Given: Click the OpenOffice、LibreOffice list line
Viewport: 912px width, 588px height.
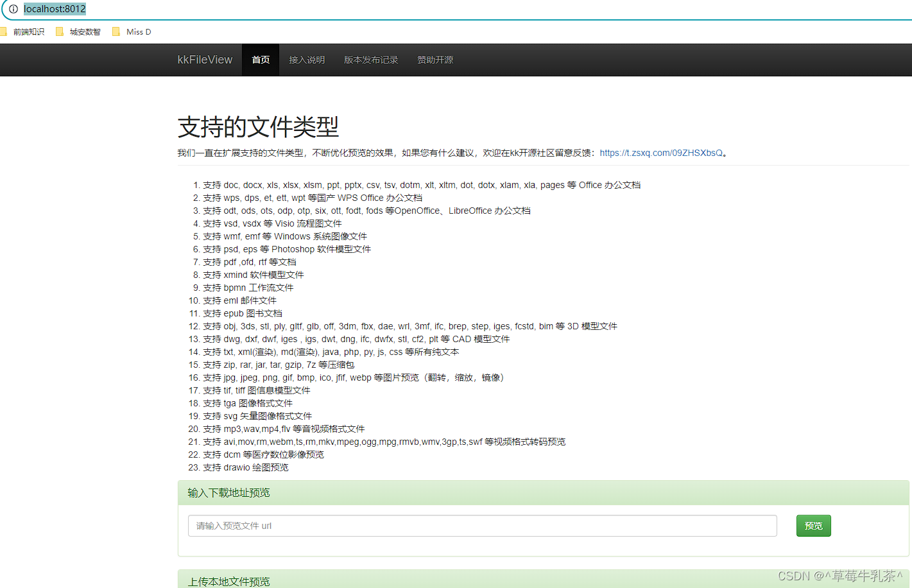Looking at the screenshot, I should [x=366, y=211].
